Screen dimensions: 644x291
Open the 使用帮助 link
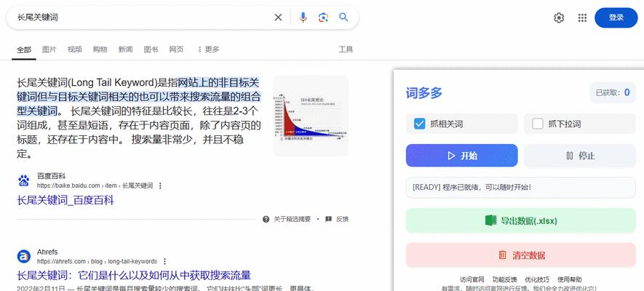569,279
